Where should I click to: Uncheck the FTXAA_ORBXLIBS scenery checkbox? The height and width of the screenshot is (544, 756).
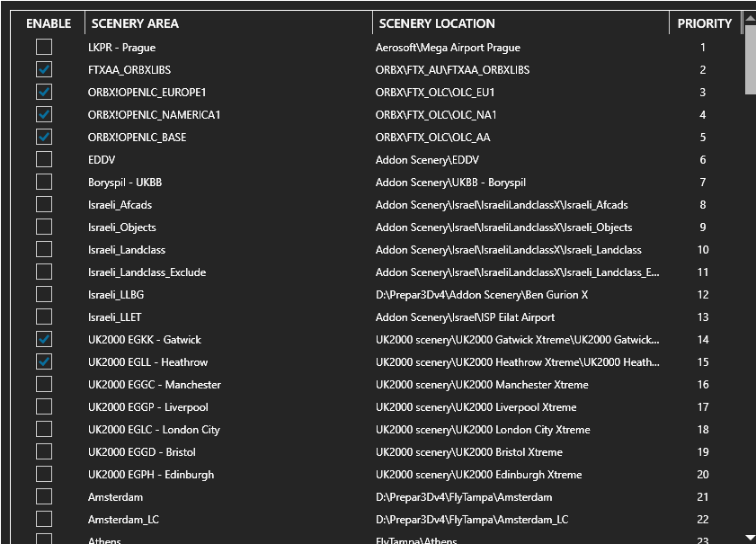[44, 69]
